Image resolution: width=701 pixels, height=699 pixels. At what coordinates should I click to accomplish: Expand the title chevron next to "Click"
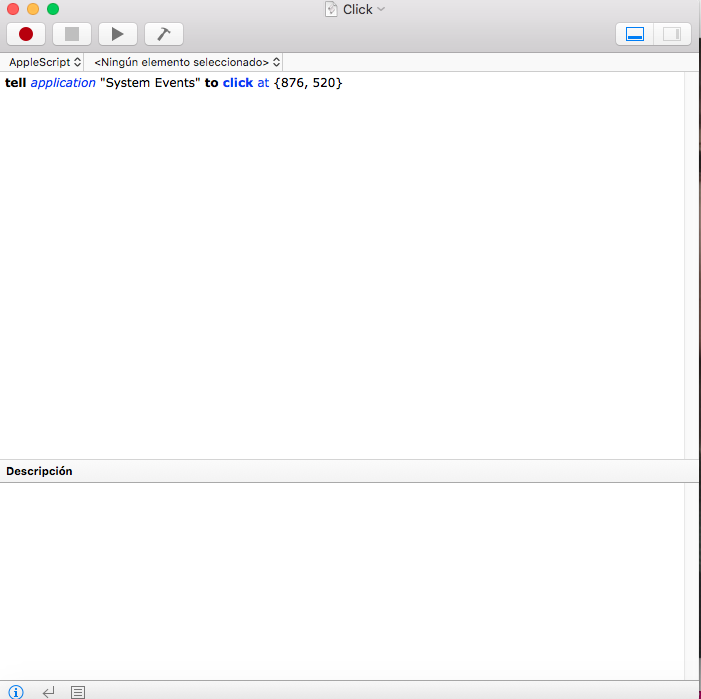[381, 9]
